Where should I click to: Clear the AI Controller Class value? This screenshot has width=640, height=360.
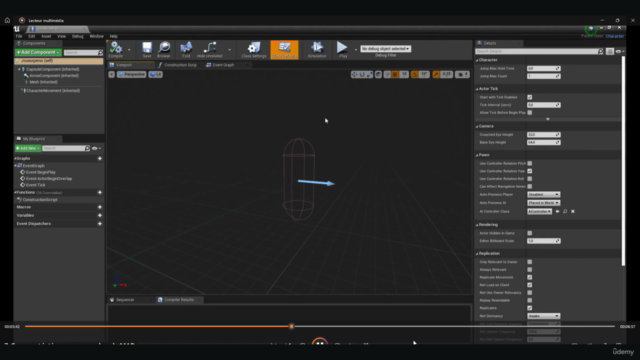point(573,211)
